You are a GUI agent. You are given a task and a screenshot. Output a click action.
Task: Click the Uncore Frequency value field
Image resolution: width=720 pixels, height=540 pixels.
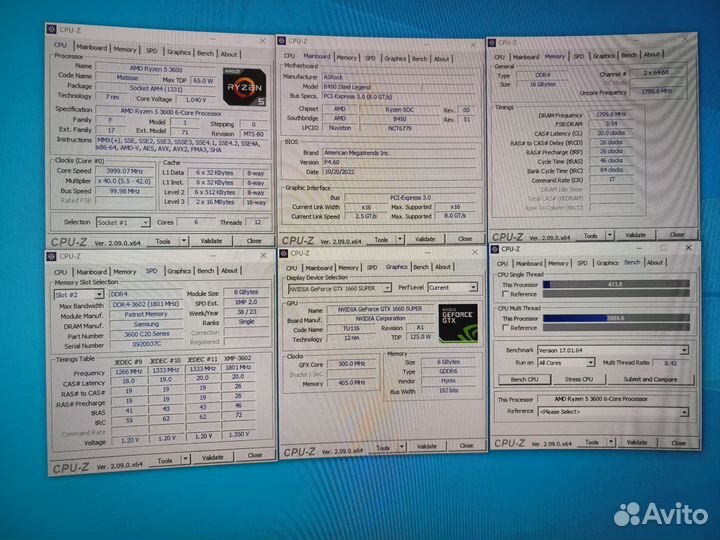point(657,91)
